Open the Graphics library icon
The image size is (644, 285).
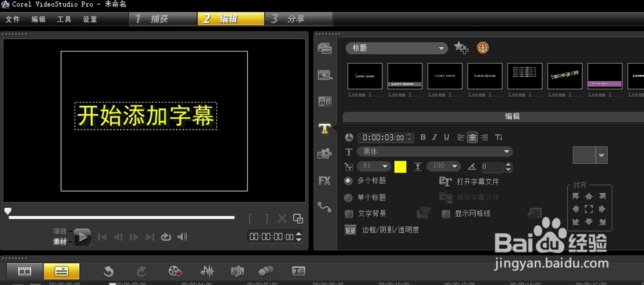coord(325,154)
